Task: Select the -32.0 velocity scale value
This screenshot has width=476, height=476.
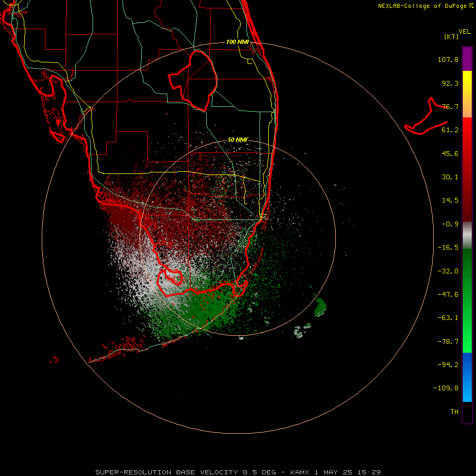Action: pyautogui.click(x=448, y=271)
